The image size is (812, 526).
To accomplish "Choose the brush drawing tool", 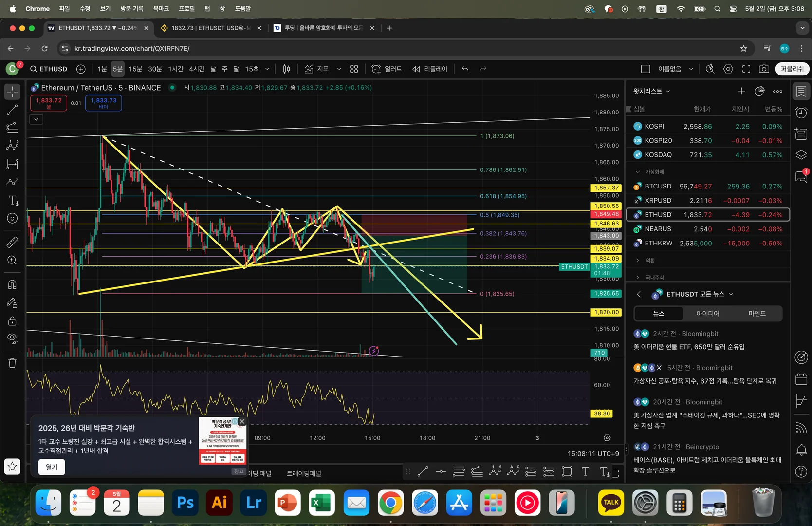I will 12,182.
